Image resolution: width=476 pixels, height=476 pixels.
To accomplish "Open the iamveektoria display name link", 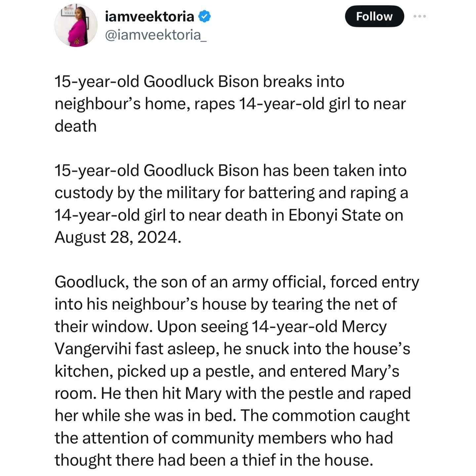I will [149, 16].
